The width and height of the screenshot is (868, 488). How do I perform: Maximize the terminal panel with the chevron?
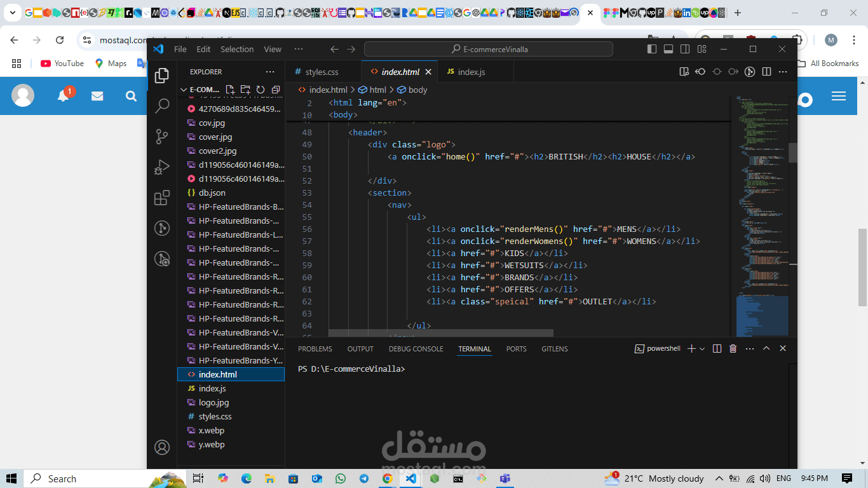coord(766,348)
